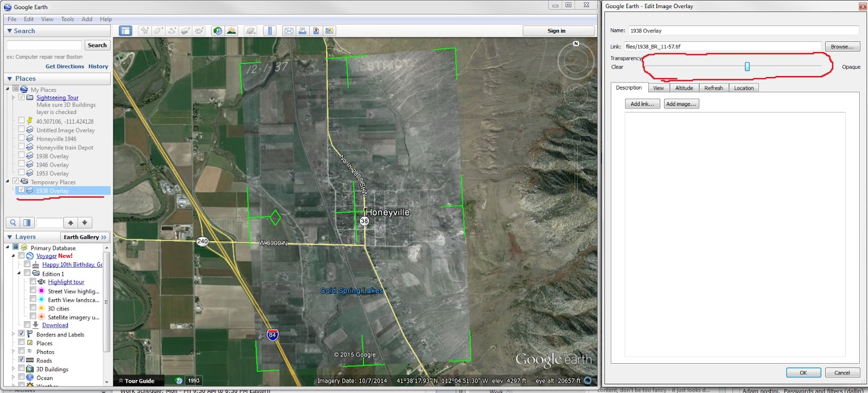This screenshot has height=393, width=868.
Task: Collapse the Edition 1 folder node
Action: 19,274
